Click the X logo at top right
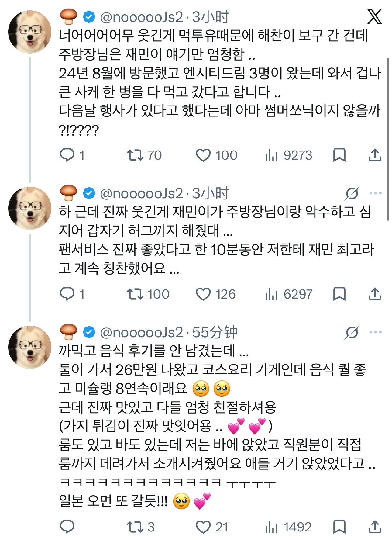Viewport: 392px width, 540px height. click(374, 16)
